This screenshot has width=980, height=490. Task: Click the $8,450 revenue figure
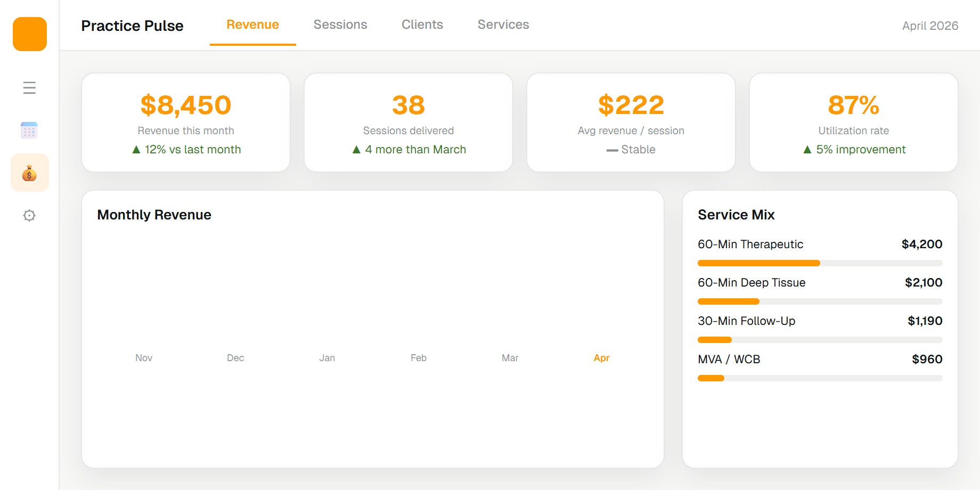pos(186,105)
